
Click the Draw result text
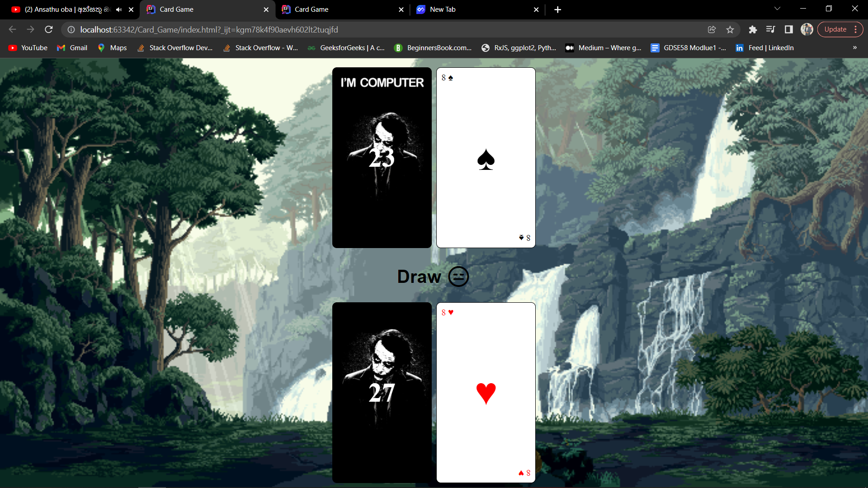[x=419, y=277]
